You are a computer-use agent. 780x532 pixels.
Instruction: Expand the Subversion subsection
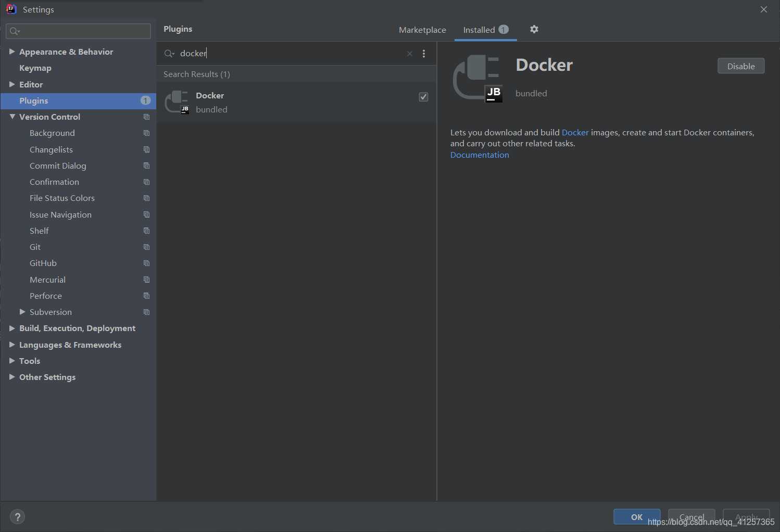pos(22,312)
